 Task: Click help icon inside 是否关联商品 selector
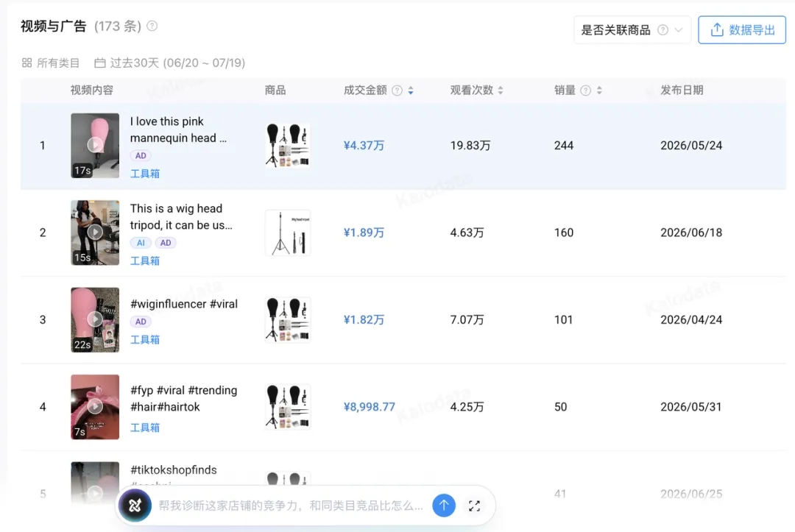pyautogui.click(x=662, y=30)
